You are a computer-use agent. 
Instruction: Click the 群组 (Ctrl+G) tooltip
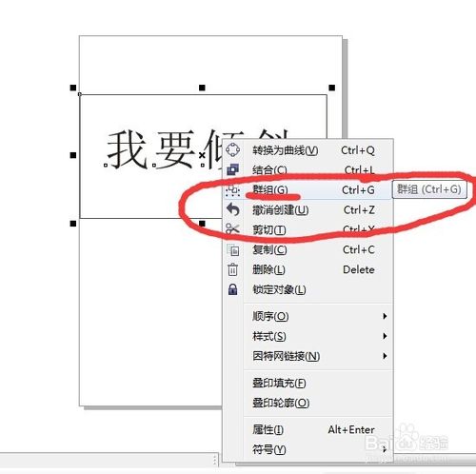pyautogui.click(x=429, y=189)
